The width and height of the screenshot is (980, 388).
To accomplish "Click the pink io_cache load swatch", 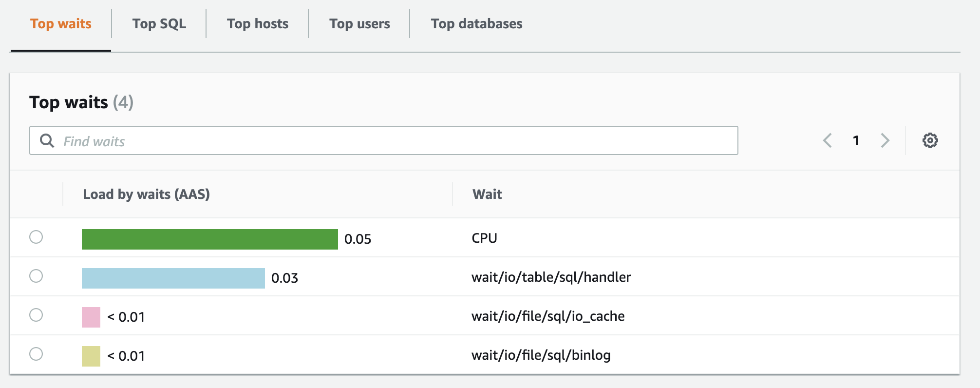I will coord(91,317).
